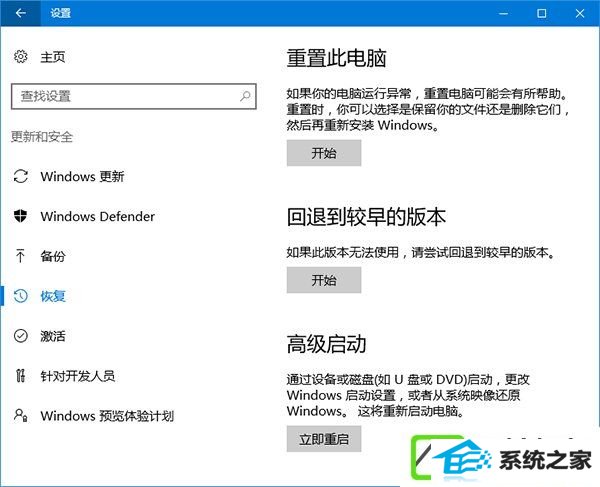Click the 回退到较早的版本 heading
The width and height of the screenshot is (600, 487).
[366, 217]
